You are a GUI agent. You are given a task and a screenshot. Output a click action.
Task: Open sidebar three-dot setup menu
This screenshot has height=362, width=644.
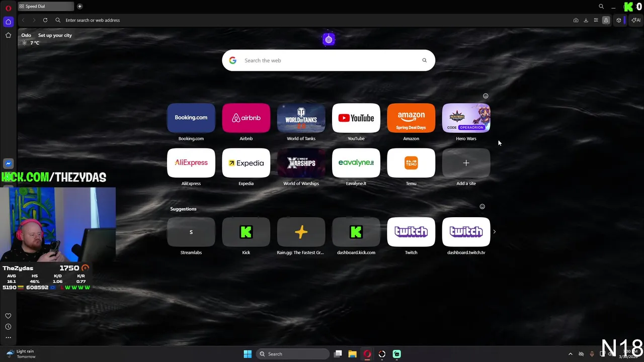tap(8, 337)
